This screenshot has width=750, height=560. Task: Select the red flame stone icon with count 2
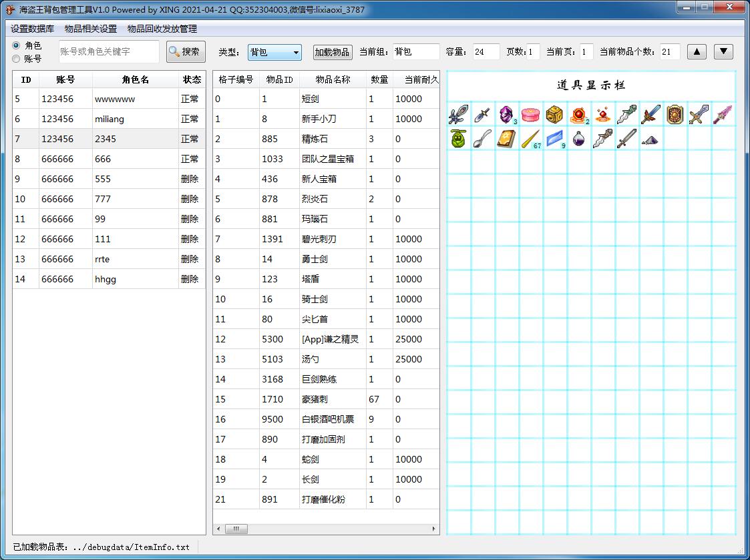click(x=579, y=115)
